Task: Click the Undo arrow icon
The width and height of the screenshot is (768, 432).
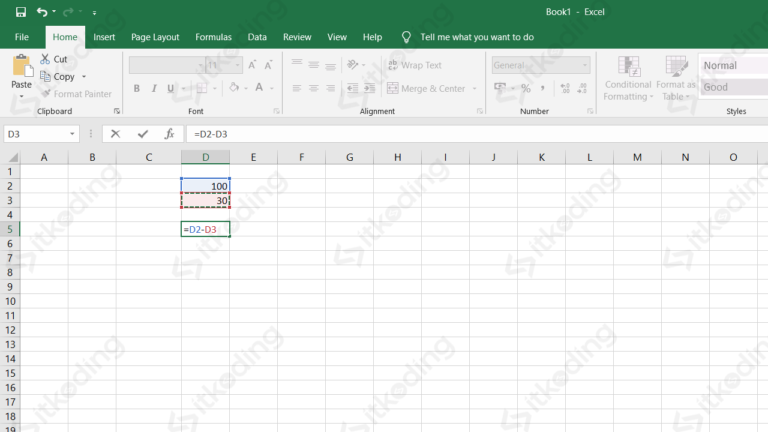Action: point(42,12)
